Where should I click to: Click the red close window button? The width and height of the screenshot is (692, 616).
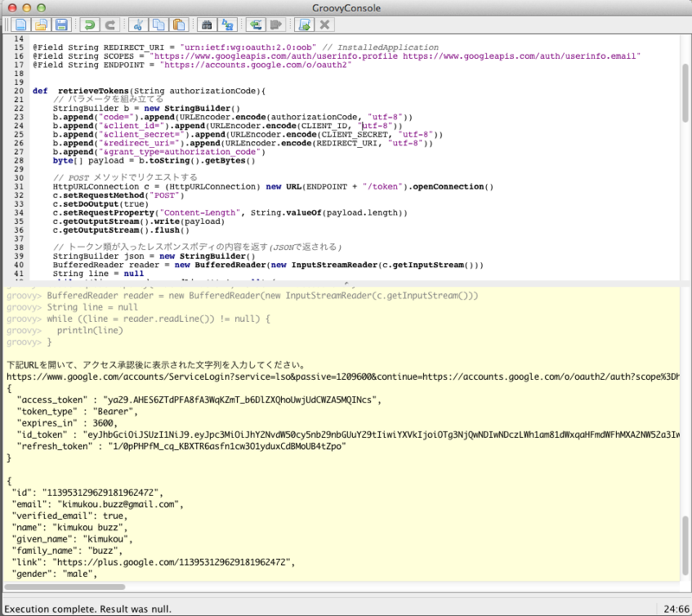pos(12,8)
